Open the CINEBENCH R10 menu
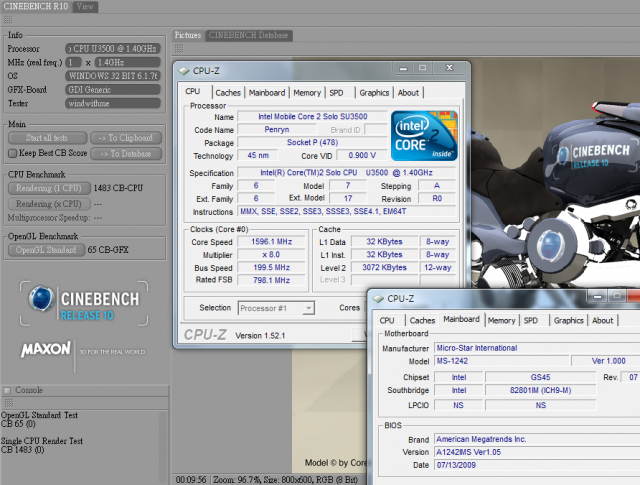Screen dimensions: 640x485 coord(36,7)
